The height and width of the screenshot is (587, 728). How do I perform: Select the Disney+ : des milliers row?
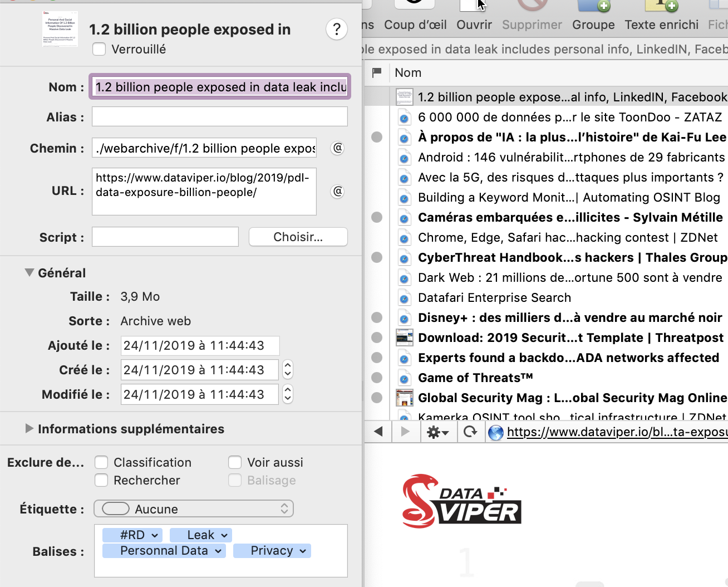click(x=546, y=317)
